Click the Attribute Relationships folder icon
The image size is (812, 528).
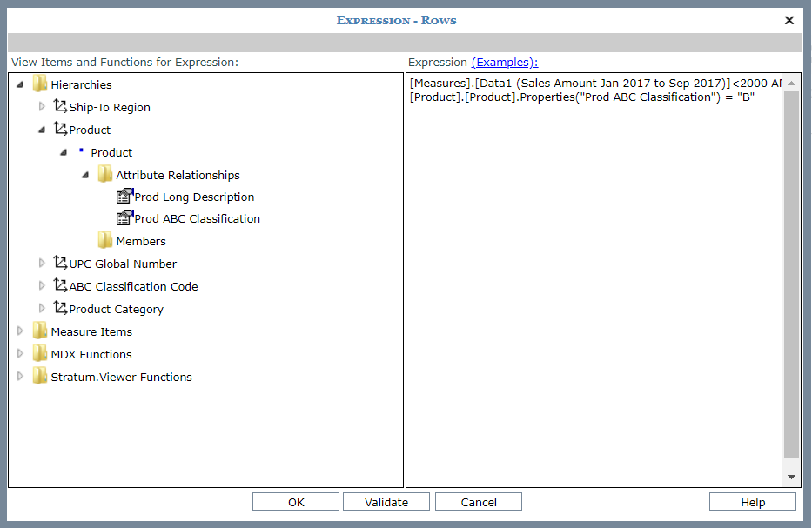[x=105, y=175]
